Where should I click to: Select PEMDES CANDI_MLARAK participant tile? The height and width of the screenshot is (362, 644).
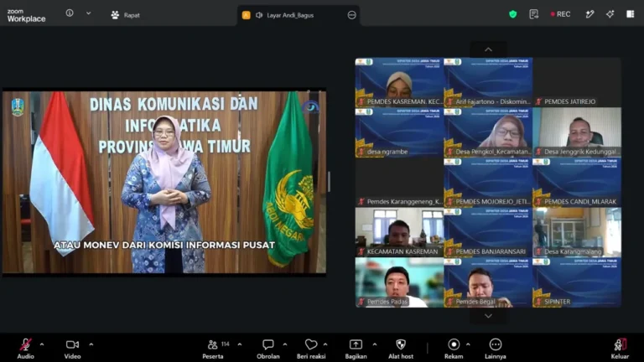coord(577,182)
